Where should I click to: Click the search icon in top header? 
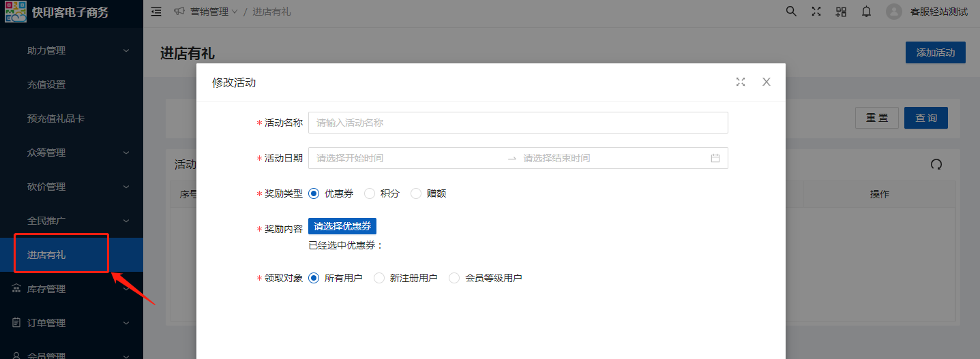pyautogui.click(x=791, y=12)
